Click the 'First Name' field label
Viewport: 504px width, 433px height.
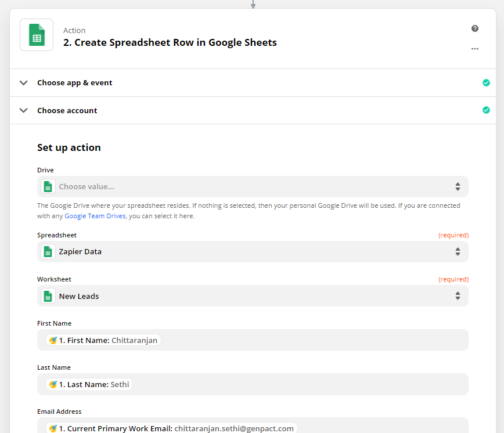(54, 323)
